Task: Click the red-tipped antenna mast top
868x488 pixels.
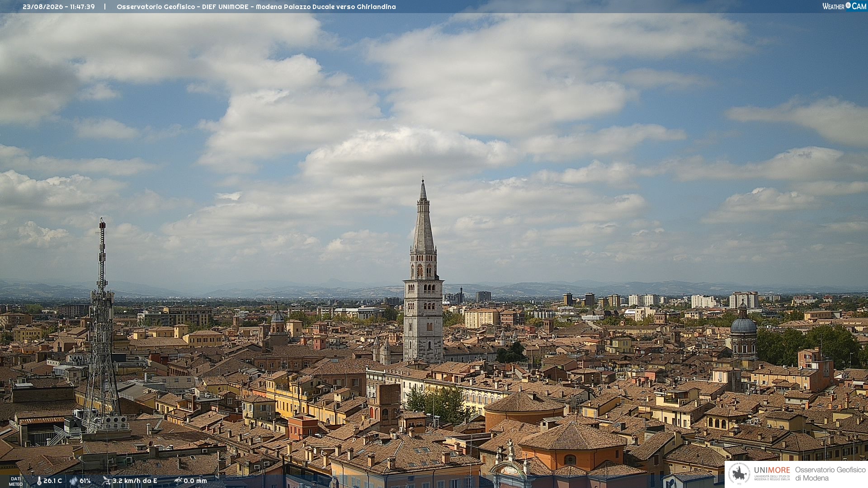Action: coord(102,224)
